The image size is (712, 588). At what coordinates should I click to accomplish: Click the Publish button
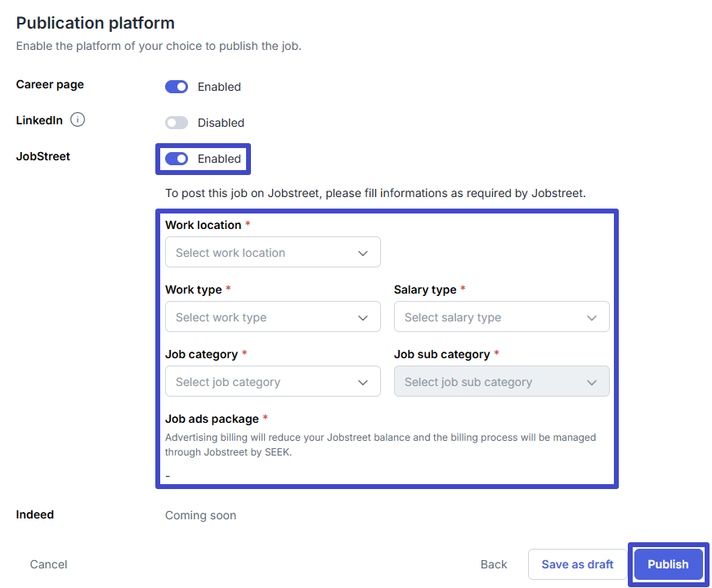(668, 564)
